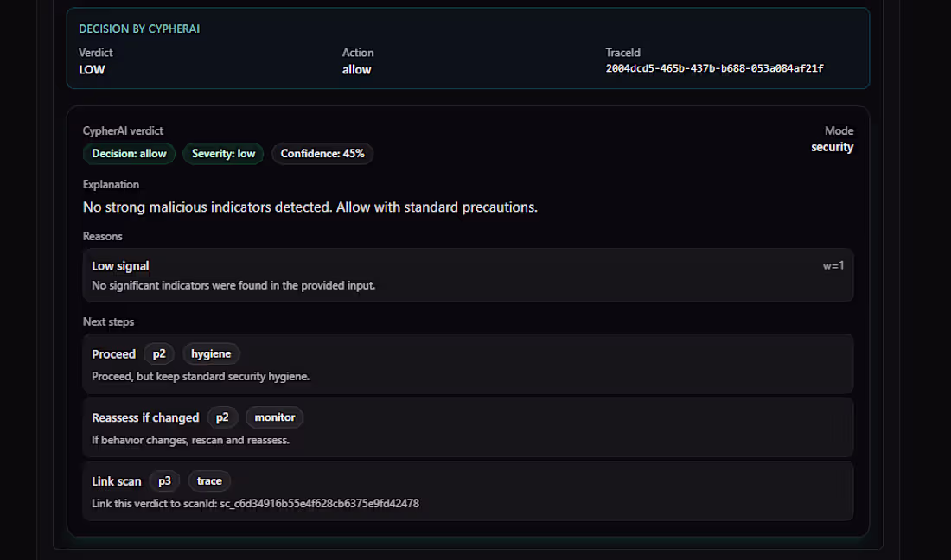Select the trace tag
Screen dimensions: 951x560
(x=209, y=481)
